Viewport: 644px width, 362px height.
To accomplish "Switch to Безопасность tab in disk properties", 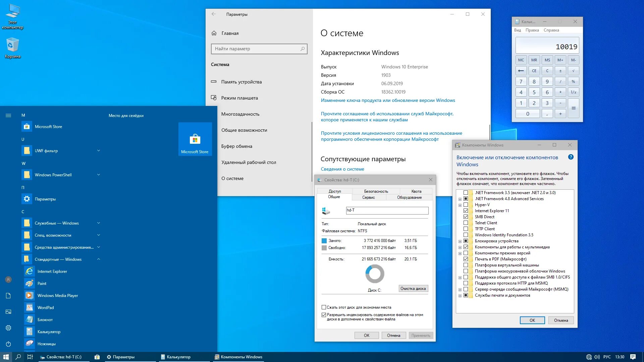I will 376,191.
